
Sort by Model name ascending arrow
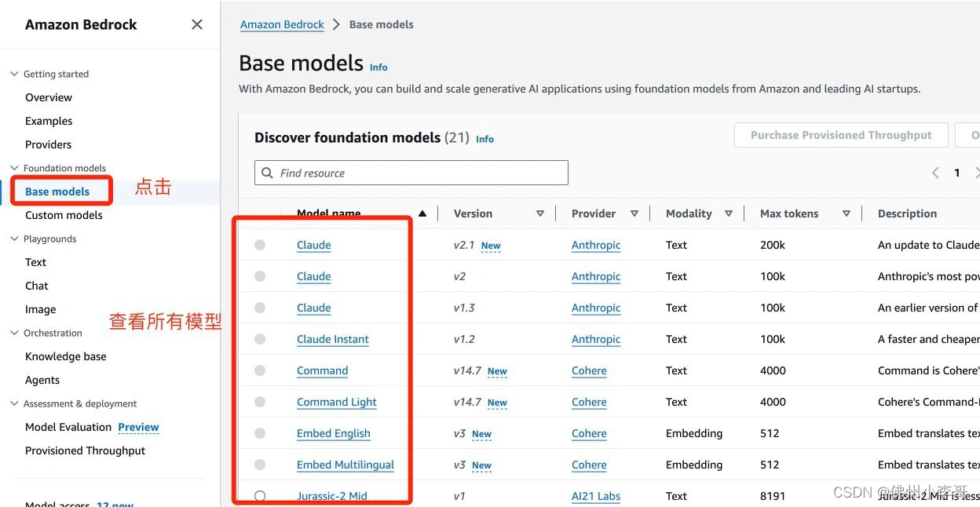tap(422, 213)
